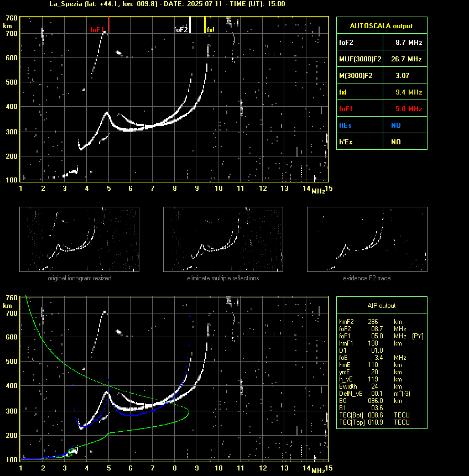Click the yellow fxI marker on top ionogram

[205, 25]
